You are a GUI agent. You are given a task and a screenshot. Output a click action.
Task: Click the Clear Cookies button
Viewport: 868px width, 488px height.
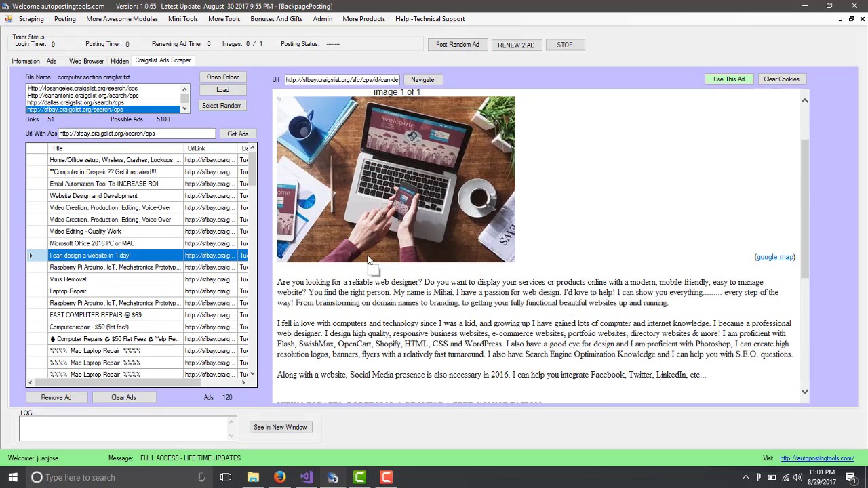coord(782,79)
